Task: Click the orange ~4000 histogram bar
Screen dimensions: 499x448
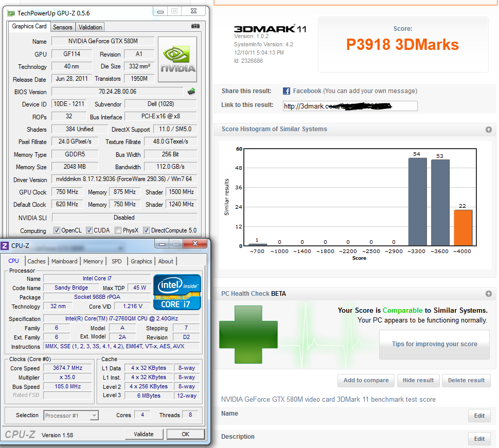Action: tap(463, 227)
